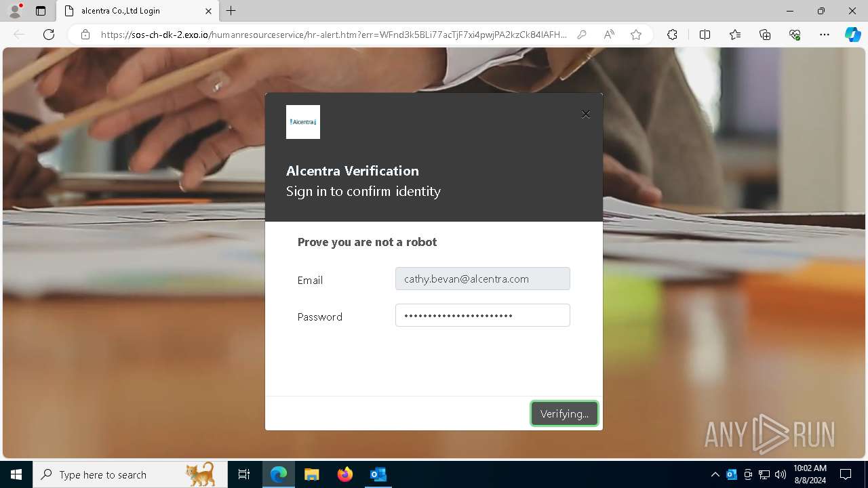Screen dimensions: 868x488
Task: Open Task View on the taskbar
Action: pos(244,474)
